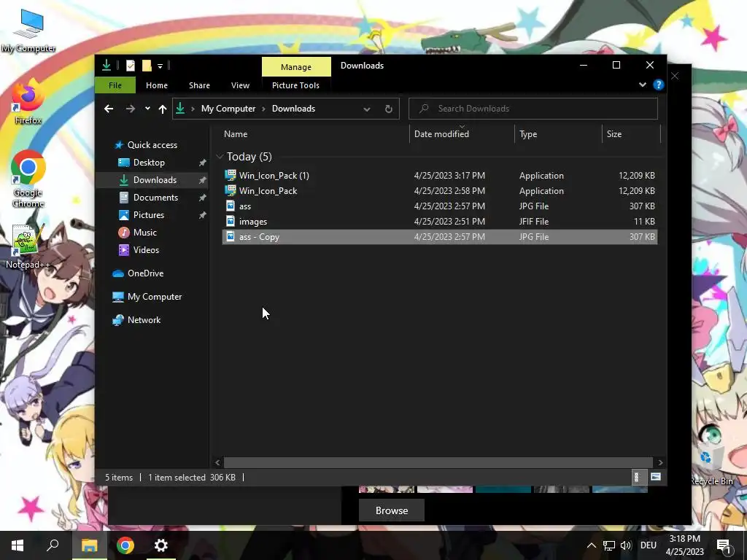This screenshot has height=560, width=747.
Task: Sort by the Name column header
Action: 315,134
